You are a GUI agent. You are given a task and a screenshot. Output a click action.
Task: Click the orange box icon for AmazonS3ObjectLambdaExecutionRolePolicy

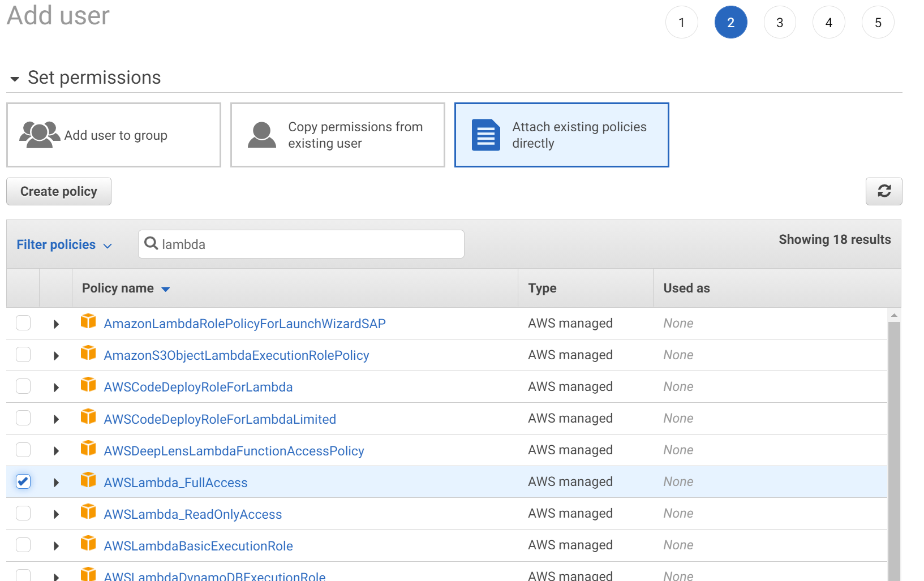click(x=88, y=353)
